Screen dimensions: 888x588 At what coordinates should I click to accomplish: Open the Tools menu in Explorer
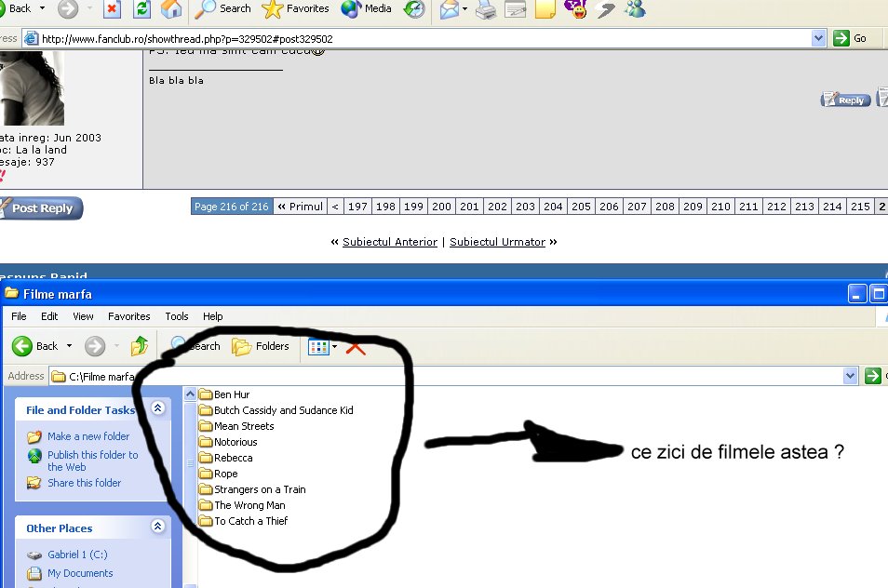(x=177, y=316)
